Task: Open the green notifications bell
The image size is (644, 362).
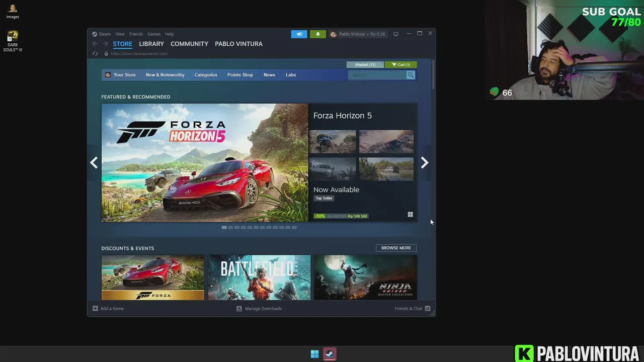Action: point(317,34)
